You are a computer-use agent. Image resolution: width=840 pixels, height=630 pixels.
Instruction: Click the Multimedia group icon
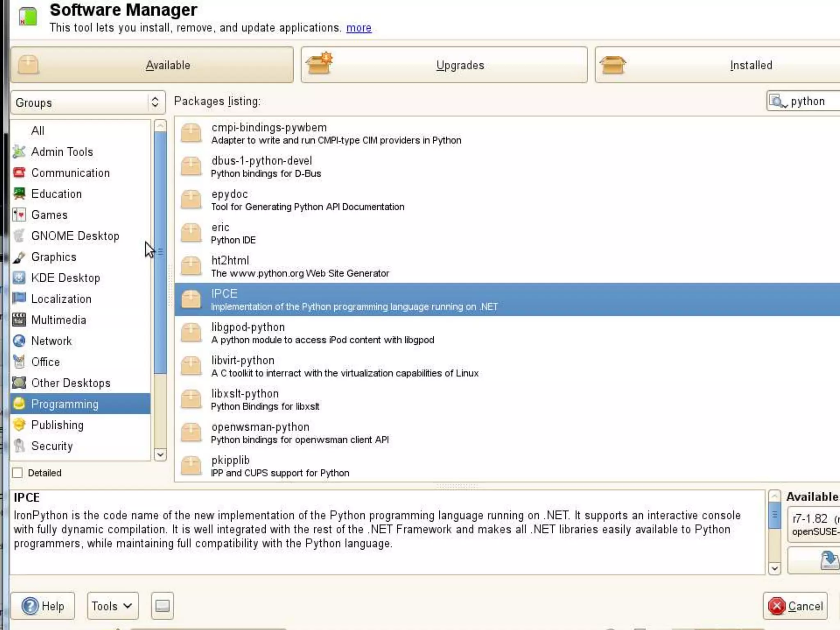(19, 320)
